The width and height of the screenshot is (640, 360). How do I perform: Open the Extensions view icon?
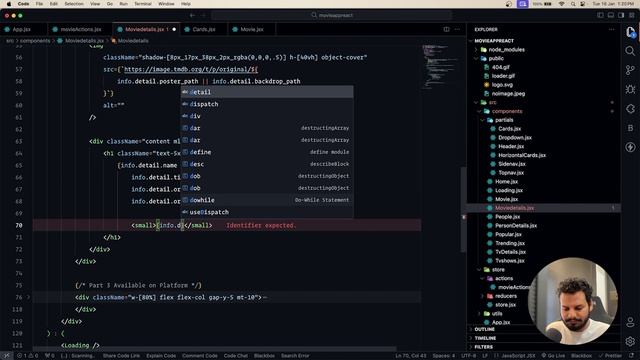630,109
